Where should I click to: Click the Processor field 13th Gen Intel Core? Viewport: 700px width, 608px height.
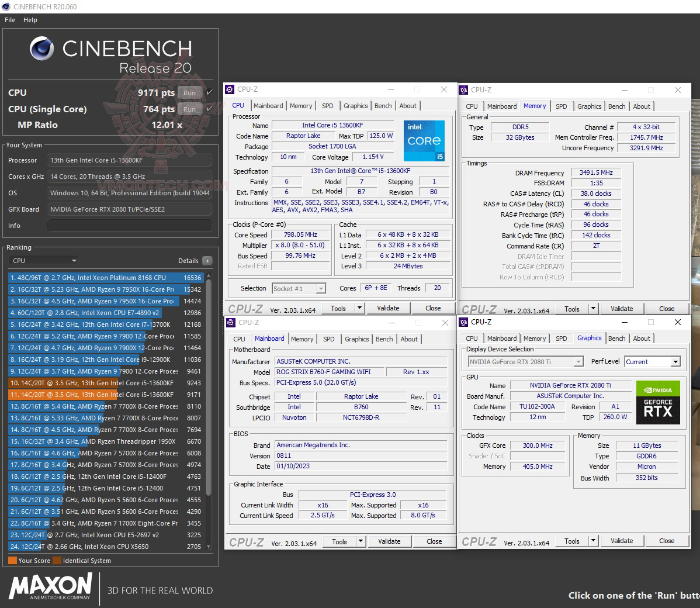(x=130, y=160)
